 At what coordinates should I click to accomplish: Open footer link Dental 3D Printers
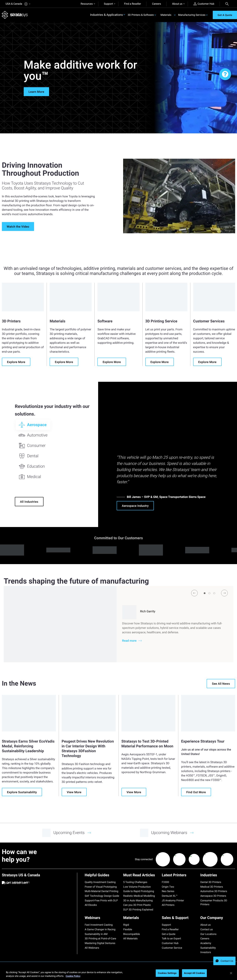[210, 882]
